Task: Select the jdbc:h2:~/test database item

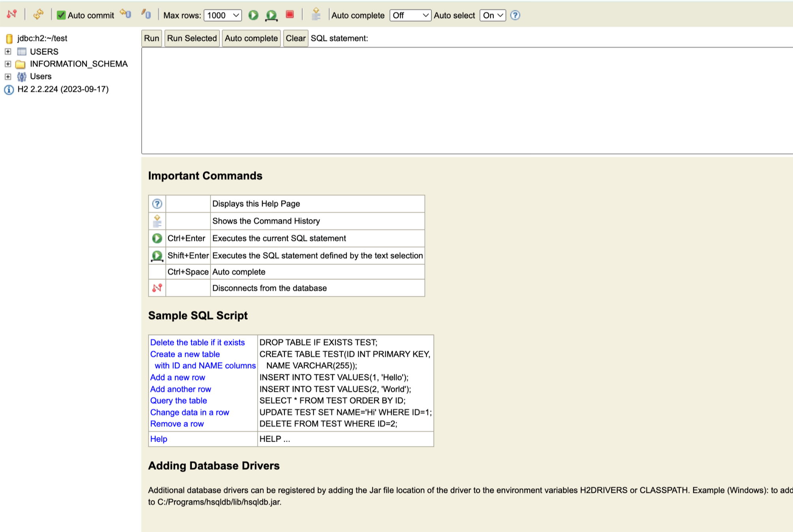Action: [x=42, y=38]
